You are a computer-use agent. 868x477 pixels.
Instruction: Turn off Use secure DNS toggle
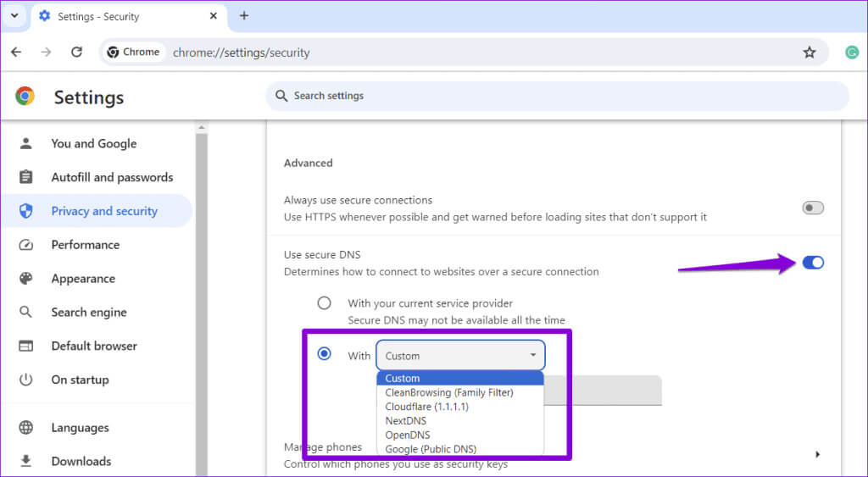pyautogui.click(x=812, y=263)
